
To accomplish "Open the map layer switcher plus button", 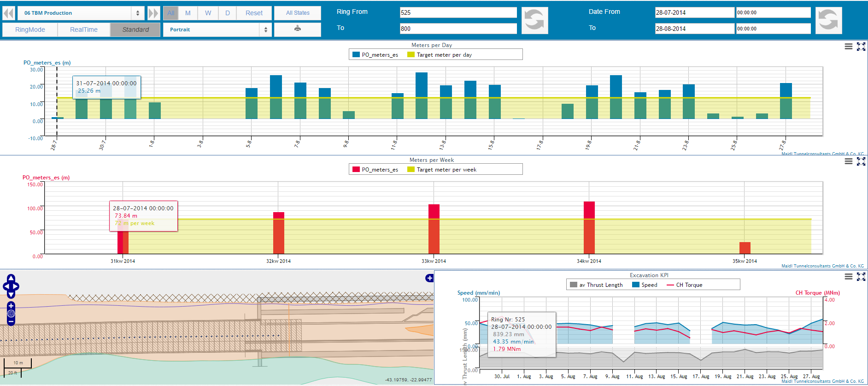I will point(429,278).
